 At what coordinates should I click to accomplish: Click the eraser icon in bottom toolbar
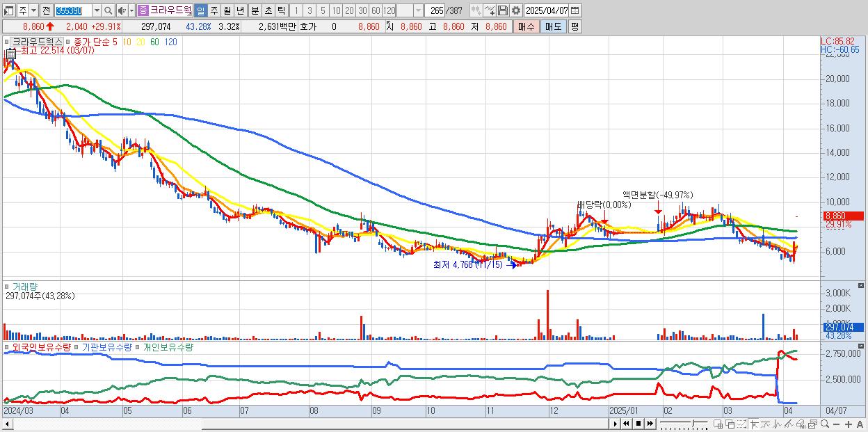click(801, 424)
